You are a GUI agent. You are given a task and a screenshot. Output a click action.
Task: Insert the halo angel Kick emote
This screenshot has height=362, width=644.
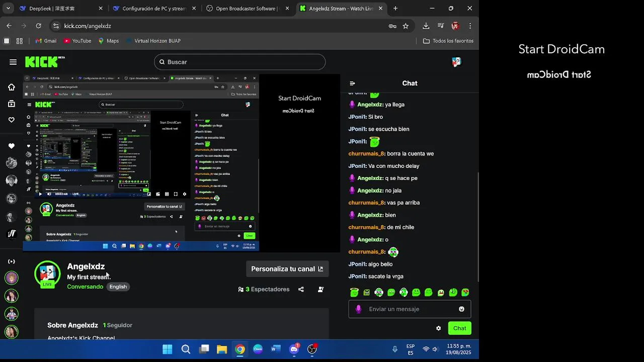point(354,292)
